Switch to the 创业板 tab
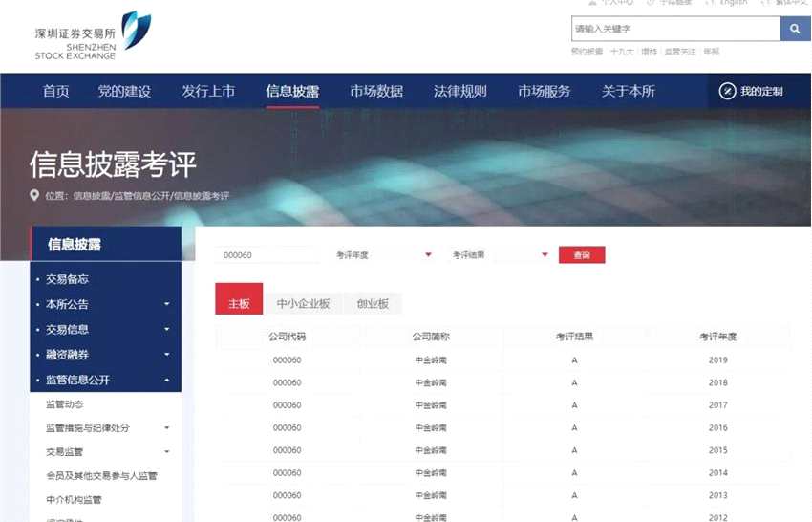The width and height of the screenshot is (812, 522). tap(373, 304)
